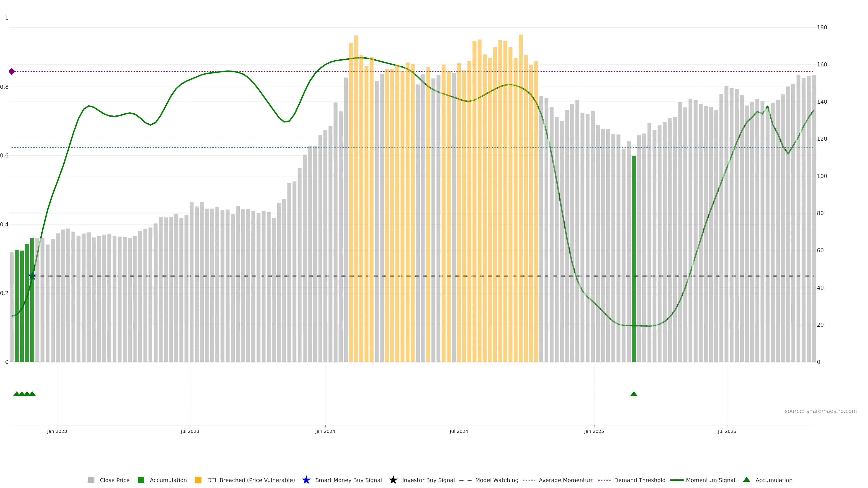Toggle the Model Watching legend entry

coord(496,480)
